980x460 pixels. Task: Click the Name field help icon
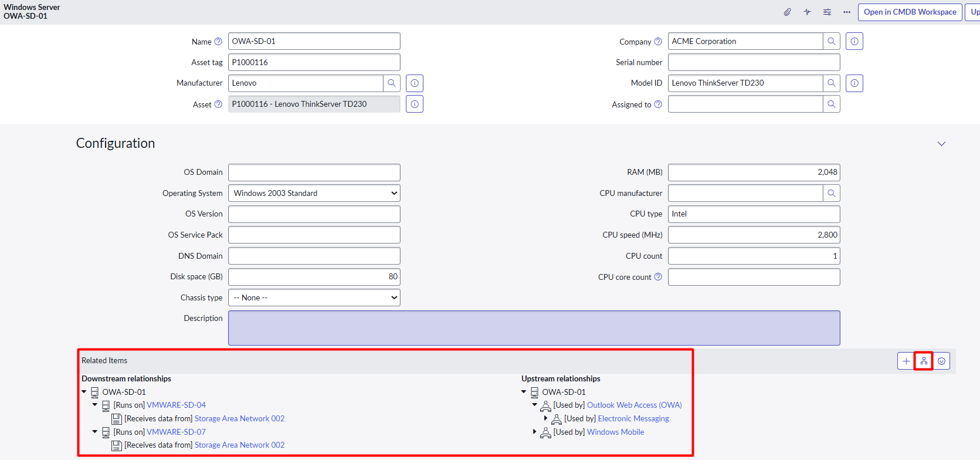[x=218, y=42]
